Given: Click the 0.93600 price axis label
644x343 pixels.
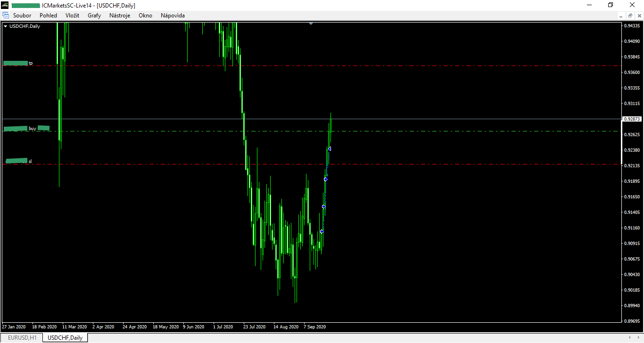Looking at the screenshot, I should tap(632, 73).
